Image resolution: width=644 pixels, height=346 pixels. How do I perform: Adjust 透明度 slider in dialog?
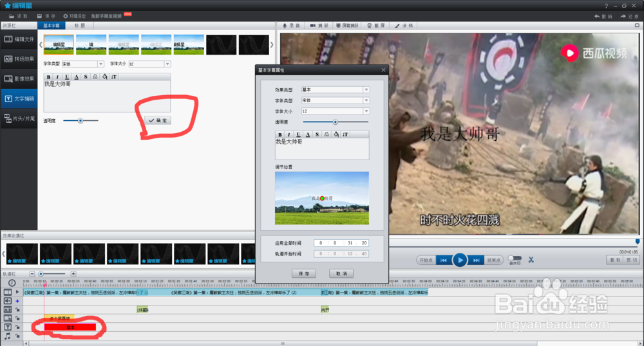point(335,122)
